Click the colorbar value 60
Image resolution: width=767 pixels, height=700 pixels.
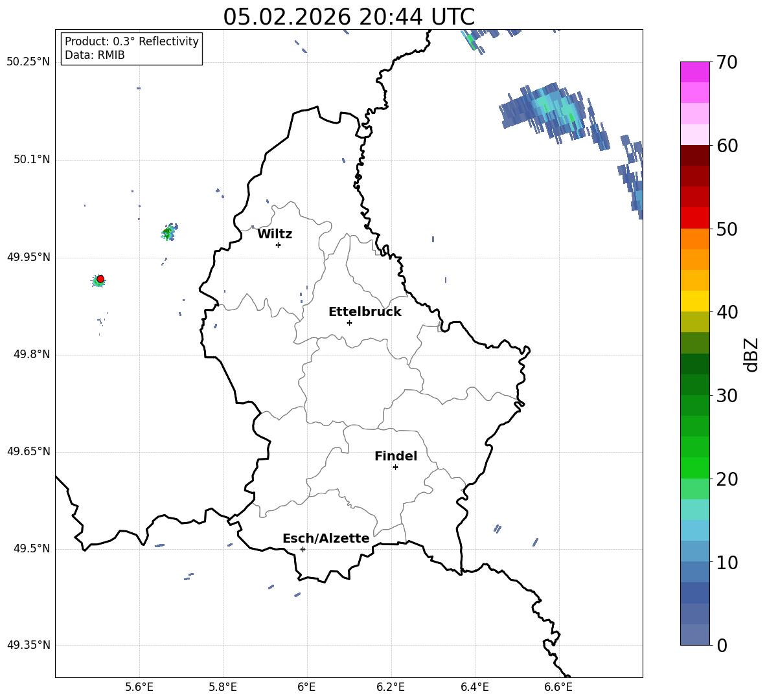pos(727,146)
